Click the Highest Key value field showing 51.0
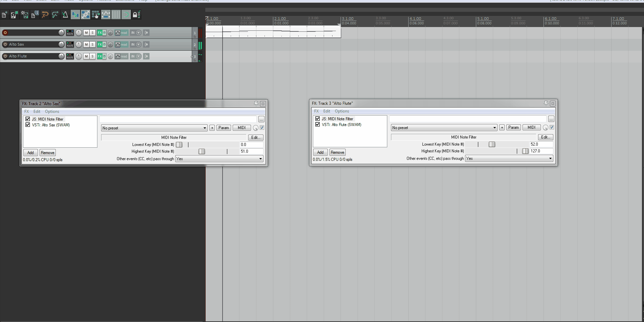The width and height of the screenshot is (644, 322). pyautogui.click(x=251, y=151)
